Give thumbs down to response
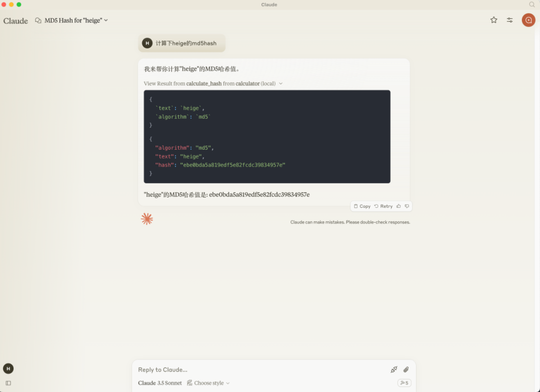 pos(406,206)
